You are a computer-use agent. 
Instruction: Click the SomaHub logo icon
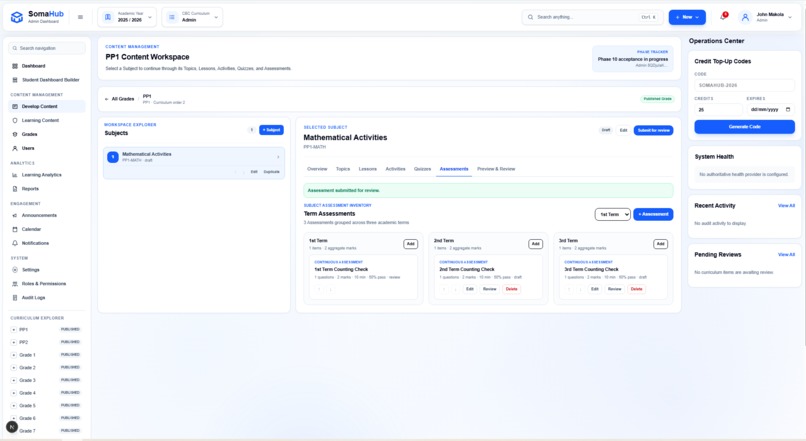(x=16, y=17)
